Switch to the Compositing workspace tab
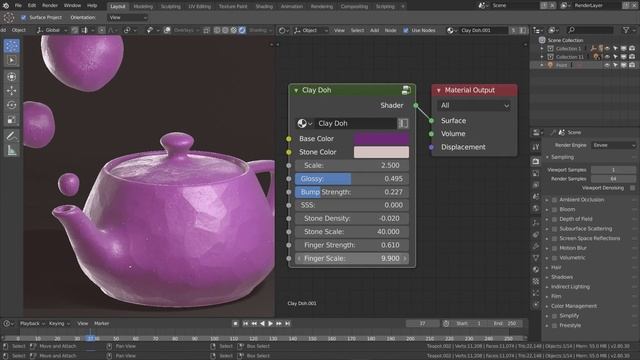 pos(354,7)
